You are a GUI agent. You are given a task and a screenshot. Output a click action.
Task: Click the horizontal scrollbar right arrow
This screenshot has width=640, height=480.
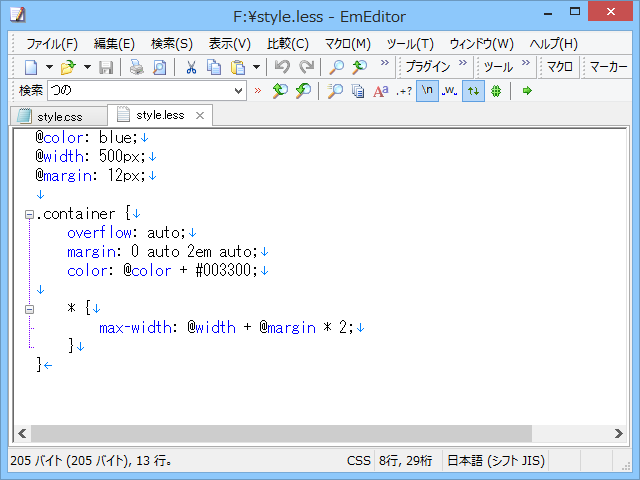[618, 433]
